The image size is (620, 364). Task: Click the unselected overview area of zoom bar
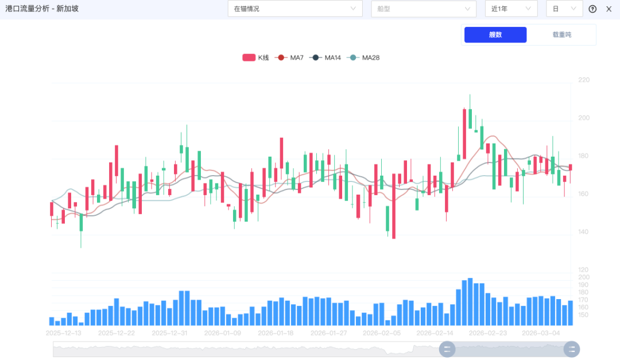(247, 349)
